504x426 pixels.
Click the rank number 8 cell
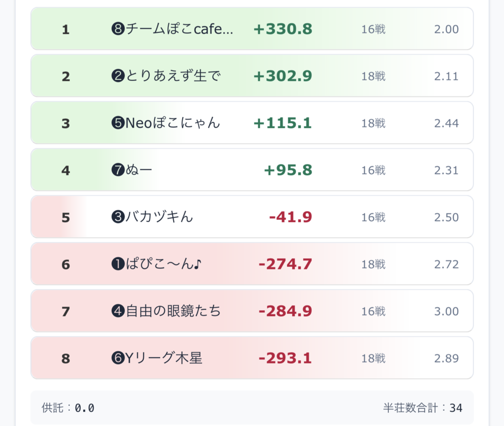coord(66,359)
